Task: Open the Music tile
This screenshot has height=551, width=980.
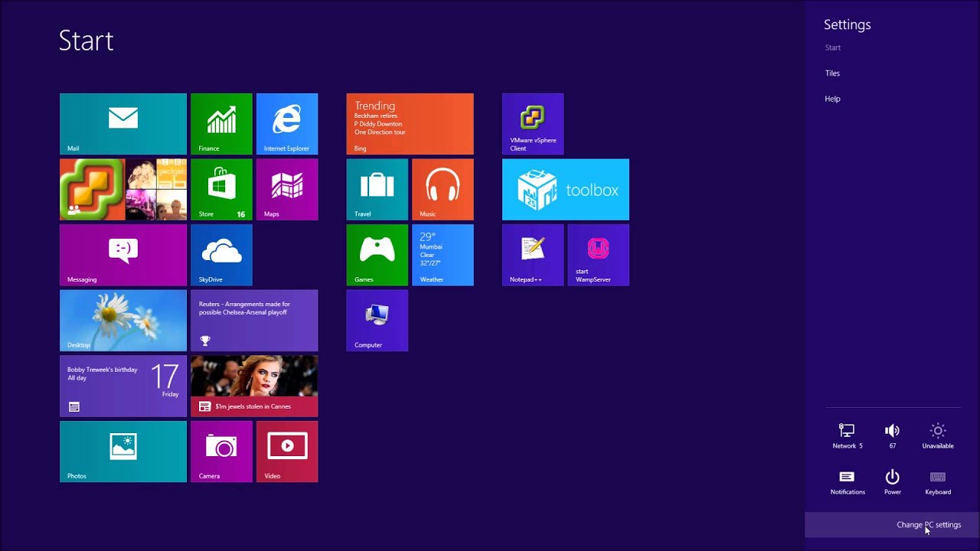Action: click(x=443, y=190)
